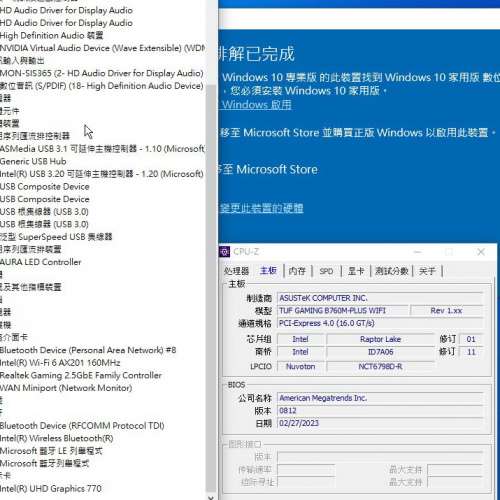Select the 主板 tab in CPU-Z

point(268,271)
